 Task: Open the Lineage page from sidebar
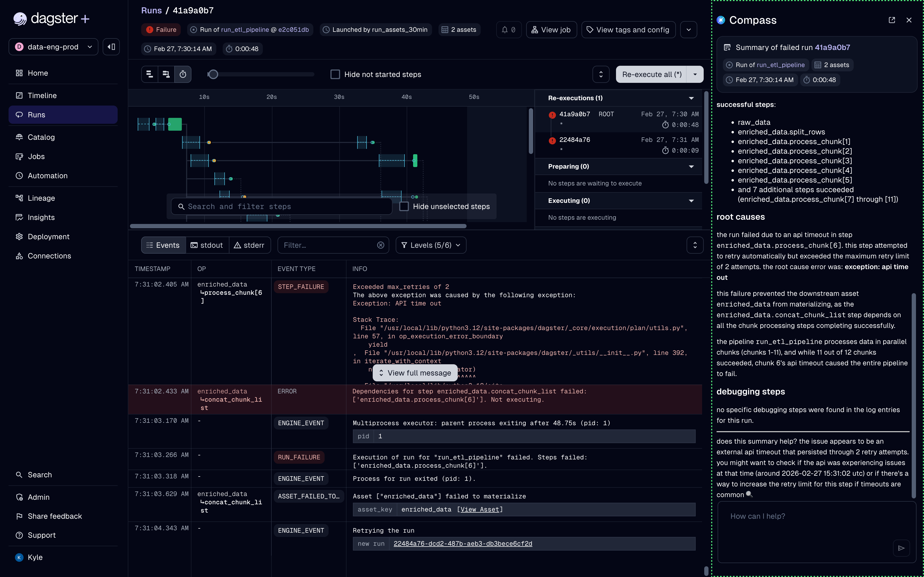pos(41,198)
